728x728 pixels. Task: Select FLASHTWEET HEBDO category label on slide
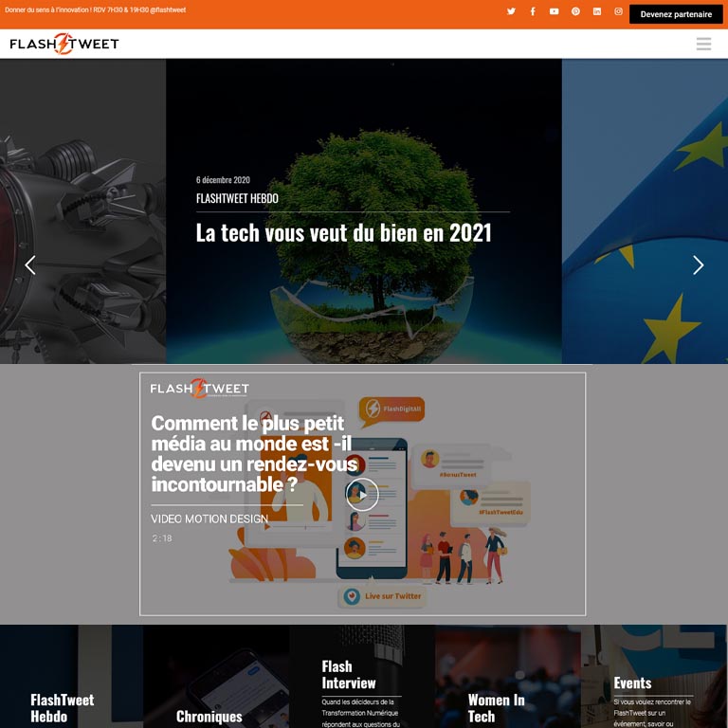(237, 199)
